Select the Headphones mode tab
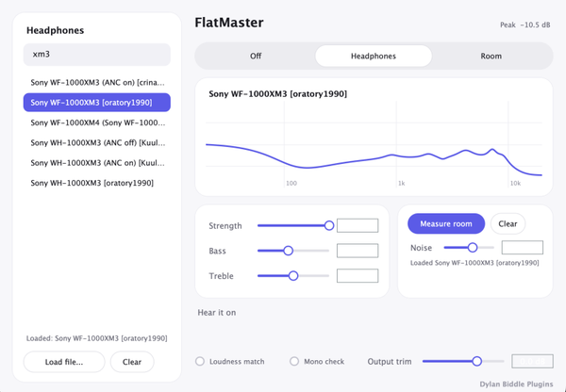 click(374, 56)
